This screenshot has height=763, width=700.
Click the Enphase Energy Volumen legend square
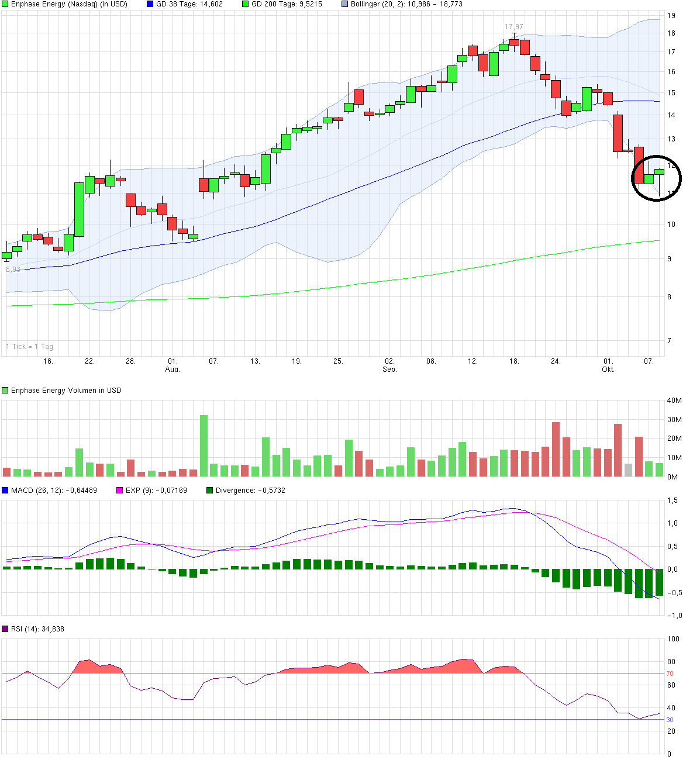[5, 391]
